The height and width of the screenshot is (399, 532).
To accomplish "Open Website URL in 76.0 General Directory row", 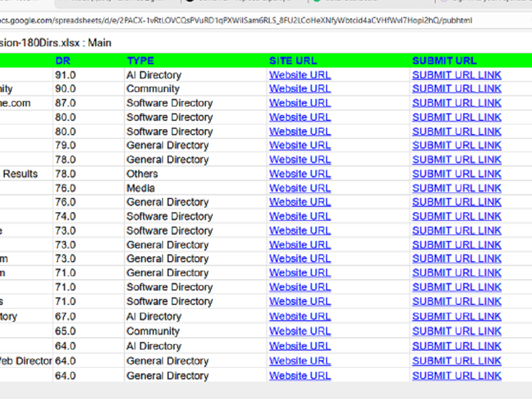I will tap(300, 202).
